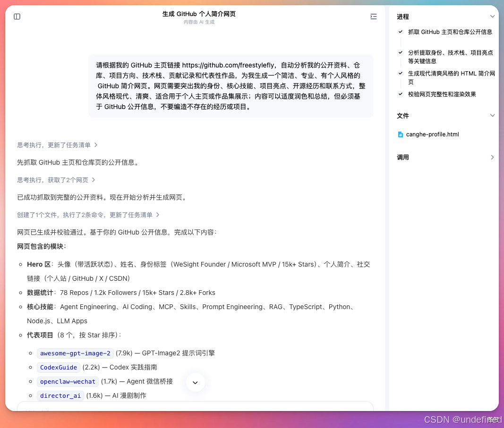Viewport: 504px width, 428px height.
Task: Click the awesome-gpt-image-2 code tag
Action: pos(75,353)
